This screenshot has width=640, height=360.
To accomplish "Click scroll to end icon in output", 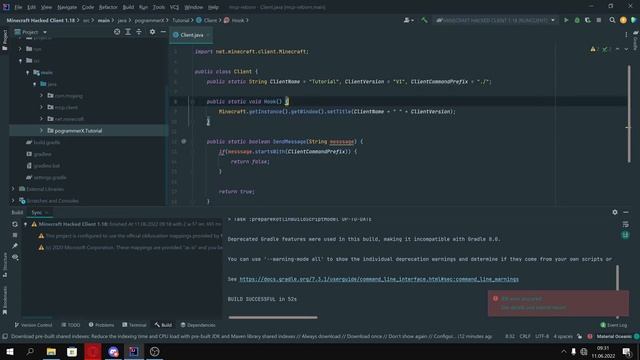I will 625,235.
